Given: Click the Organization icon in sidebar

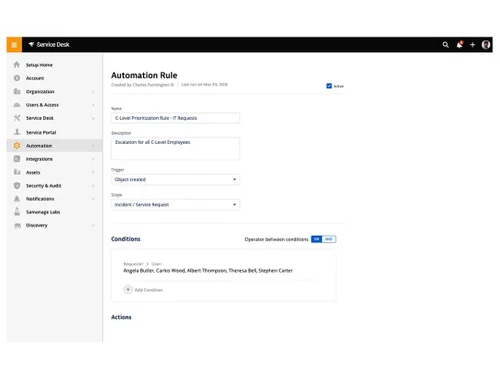Looking at the screenshot, I should [x=17, y=91].
